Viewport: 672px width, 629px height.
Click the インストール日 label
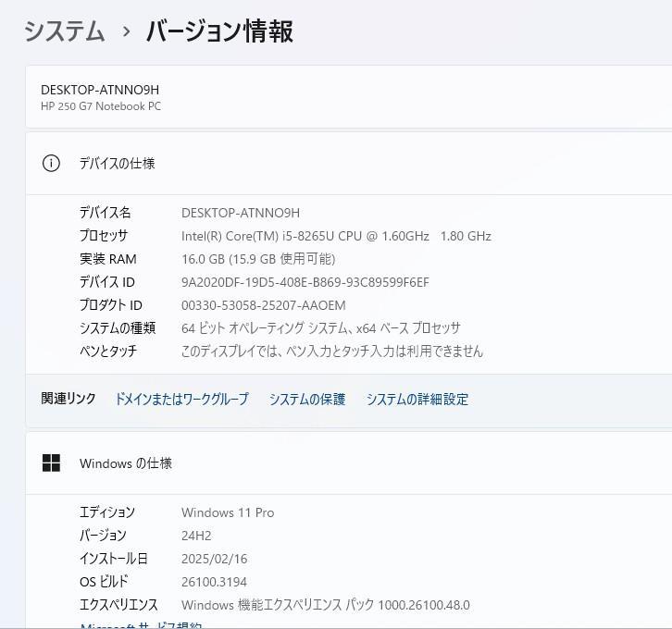tap(114, 559)
